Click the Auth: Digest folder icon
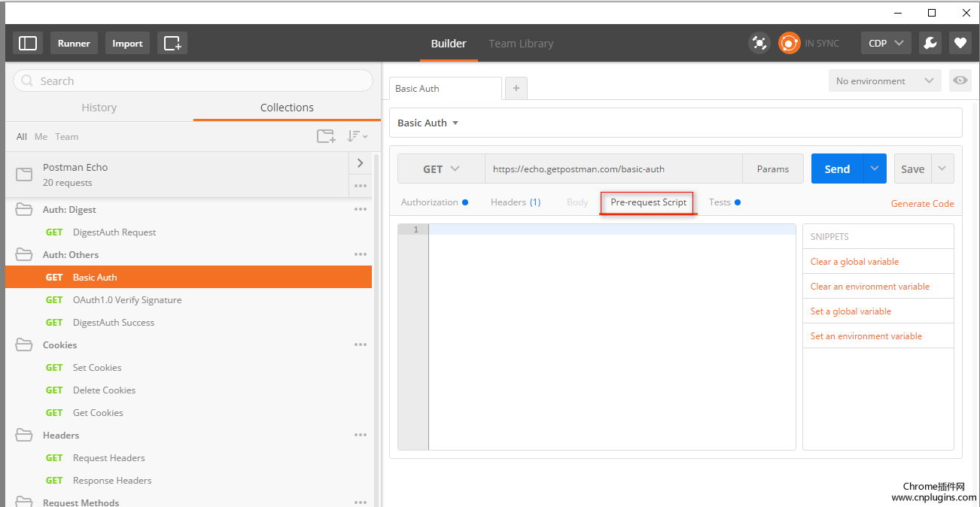This screenshot has height=507, width=980. tap(24, 209)
